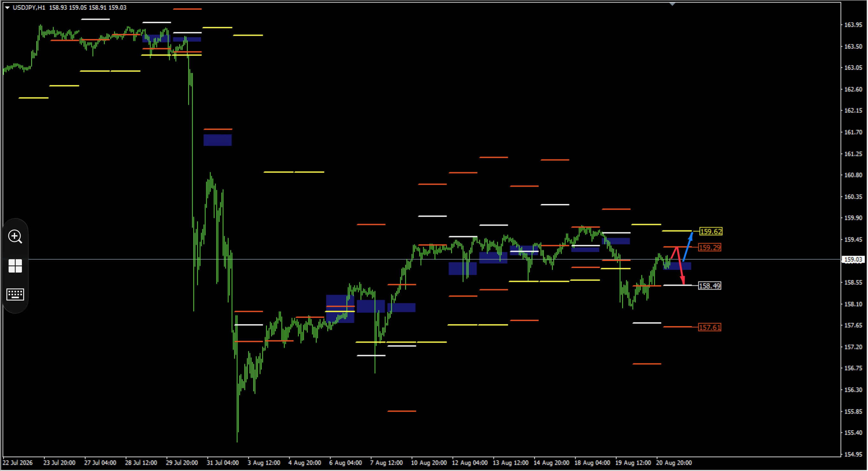The height and width of the screenshot is (471, 868).
Task: Select the 157.61 orange price label
Action: point(710,328)
